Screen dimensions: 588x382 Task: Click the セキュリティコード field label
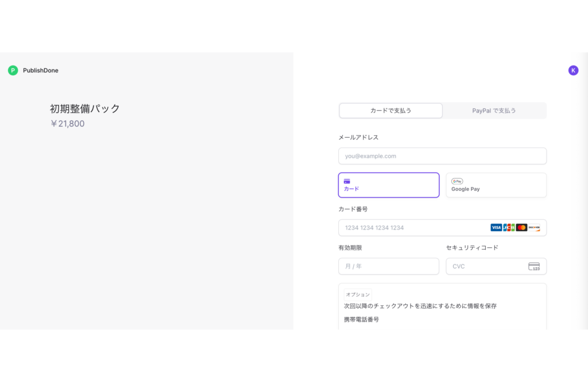point(472,248)
